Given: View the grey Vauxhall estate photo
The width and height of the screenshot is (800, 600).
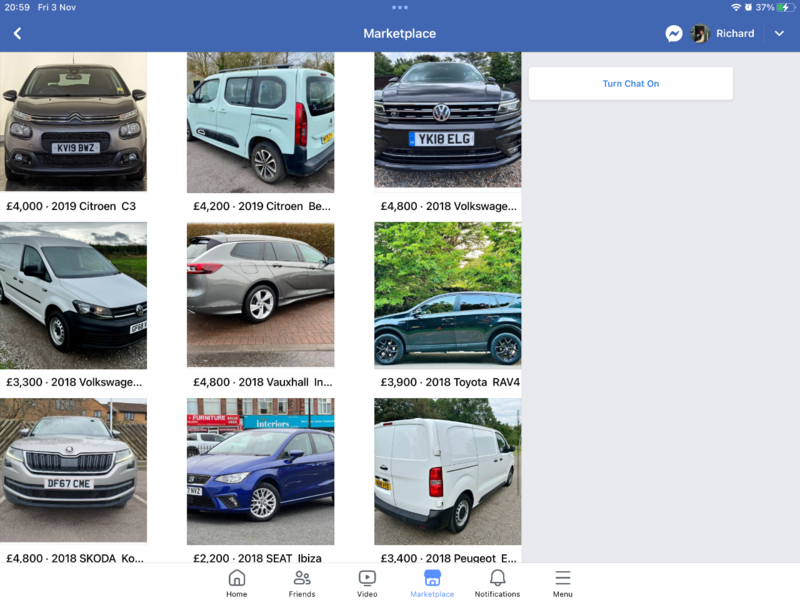Looking at the screenshot, I should coord(261,295).
